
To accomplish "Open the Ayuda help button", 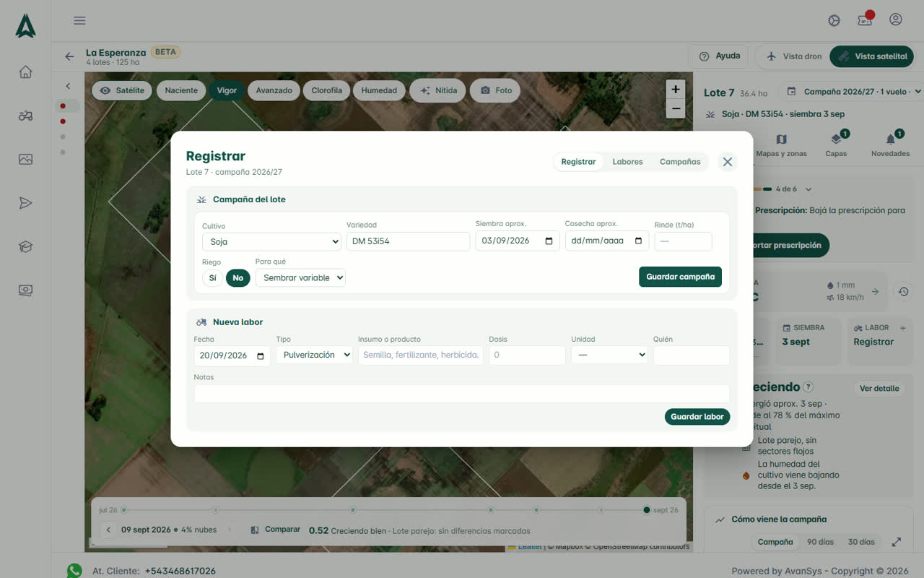I will click(x=719, y=56).
